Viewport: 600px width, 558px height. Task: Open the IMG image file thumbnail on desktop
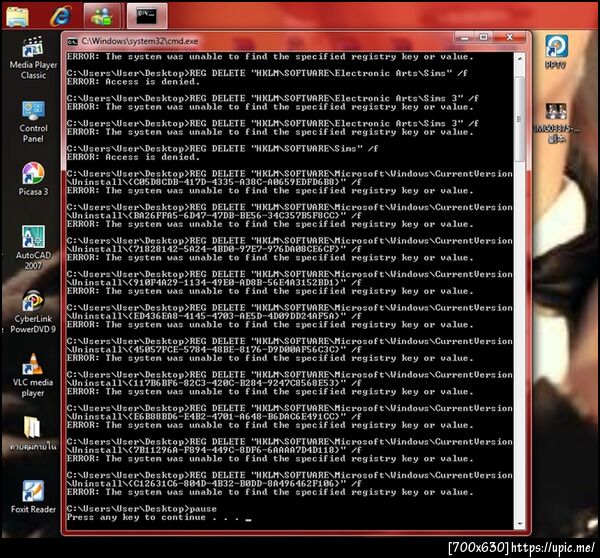pyautogui.click(x=556, y=122)
